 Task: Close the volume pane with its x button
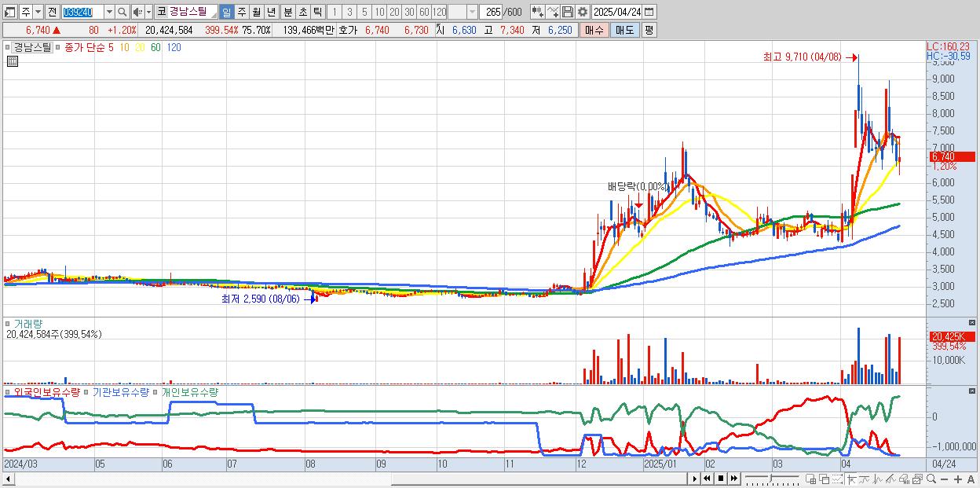[x=972, y=322]
